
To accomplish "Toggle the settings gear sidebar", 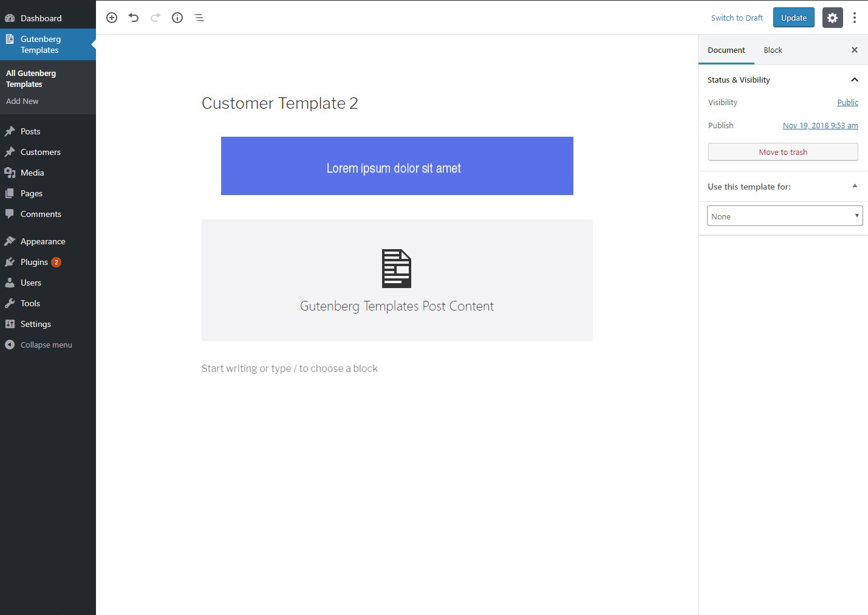I will pyautogui.click(x=833, y=18).
